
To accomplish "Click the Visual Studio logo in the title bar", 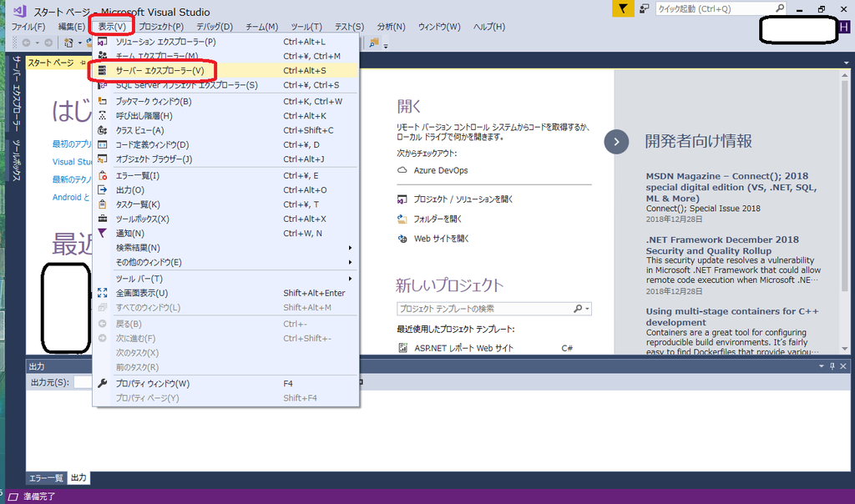I will coord(20,11).
